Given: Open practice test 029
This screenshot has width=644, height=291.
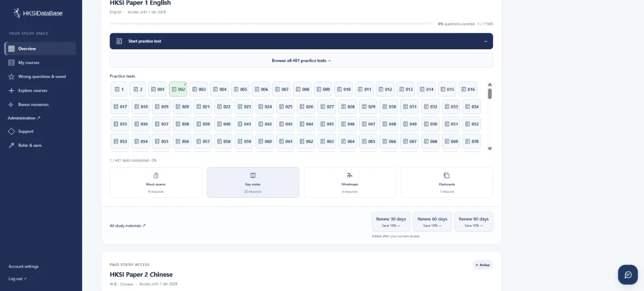Looking at the screenshot, I should pos(368,107).
